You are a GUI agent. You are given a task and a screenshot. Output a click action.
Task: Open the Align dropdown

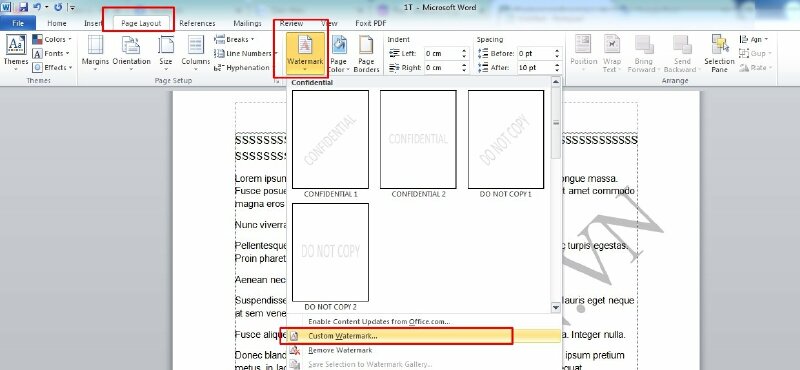[x=754, y=39]
